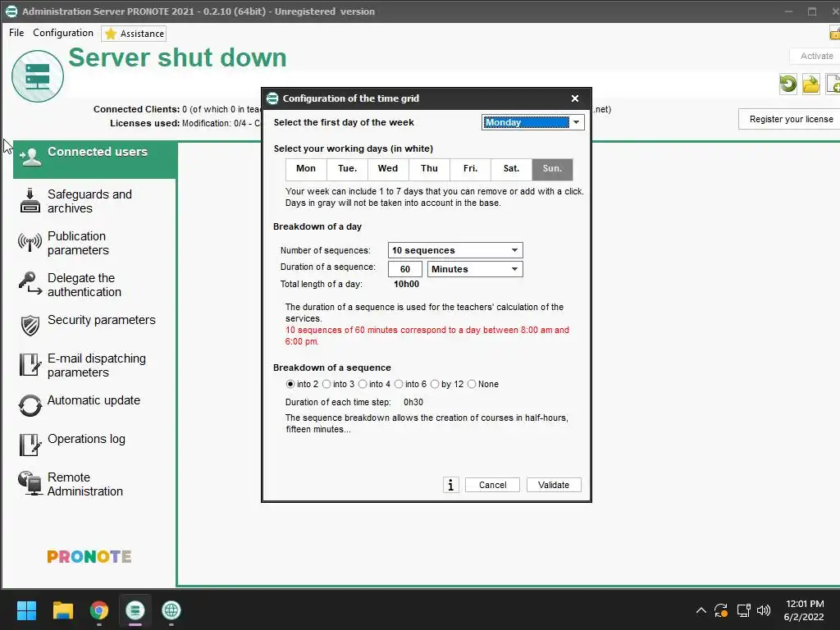Toggle Sunday as a working day
The width and height of the screenshot is (840, 630).
(552, 169)
